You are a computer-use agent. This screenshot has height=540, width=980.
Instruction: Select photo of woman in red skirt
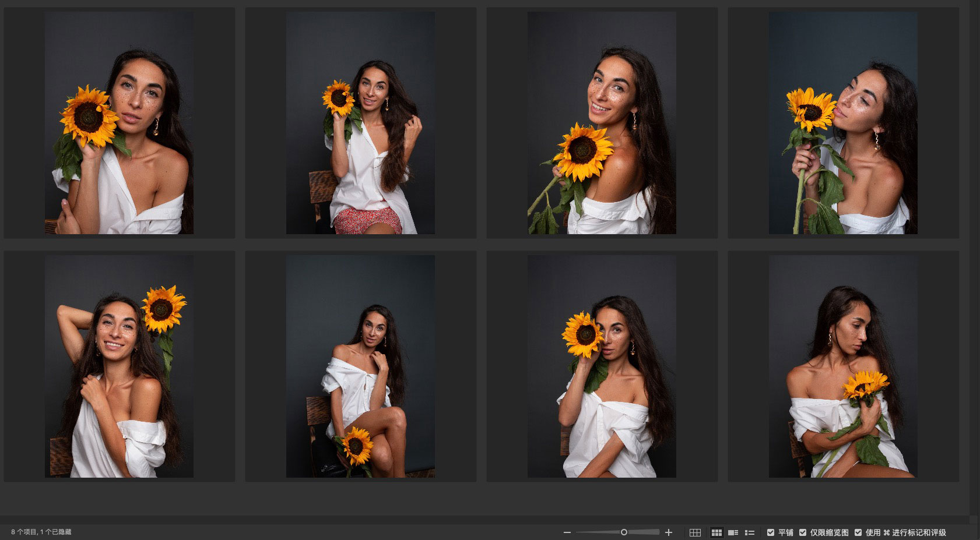click(x=360, y=123)
